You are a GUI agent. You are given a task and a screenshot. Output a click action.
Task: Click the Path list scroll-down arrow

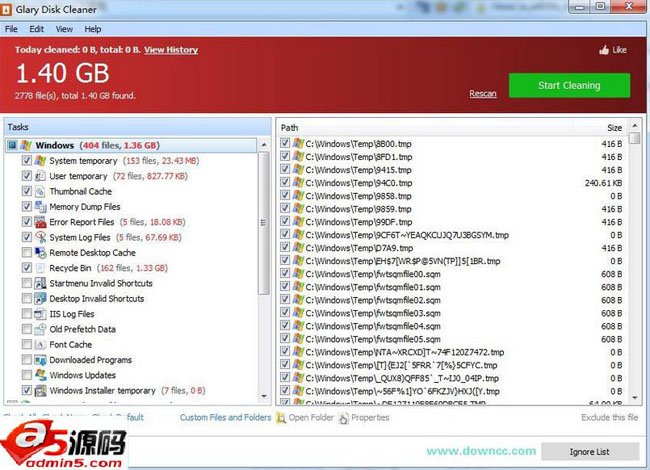pos(635,398)
